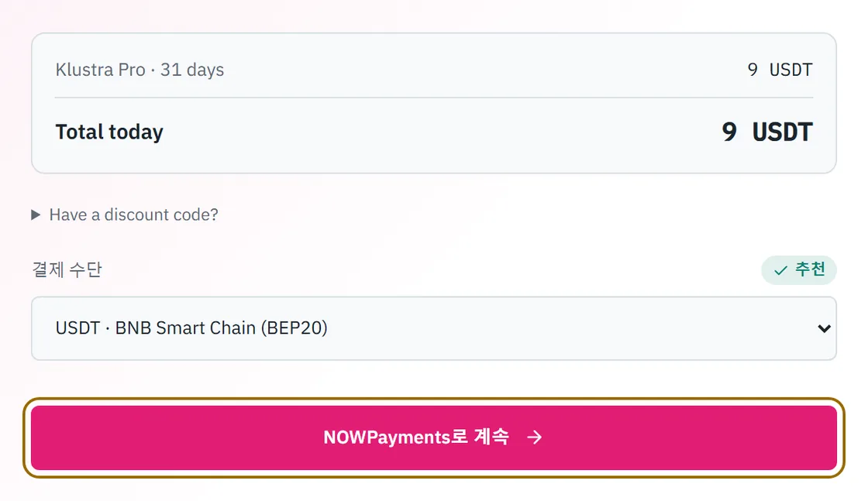Expand the "Have a discount code?" section
The image size is (868, 501).
[x=125, y=214]
